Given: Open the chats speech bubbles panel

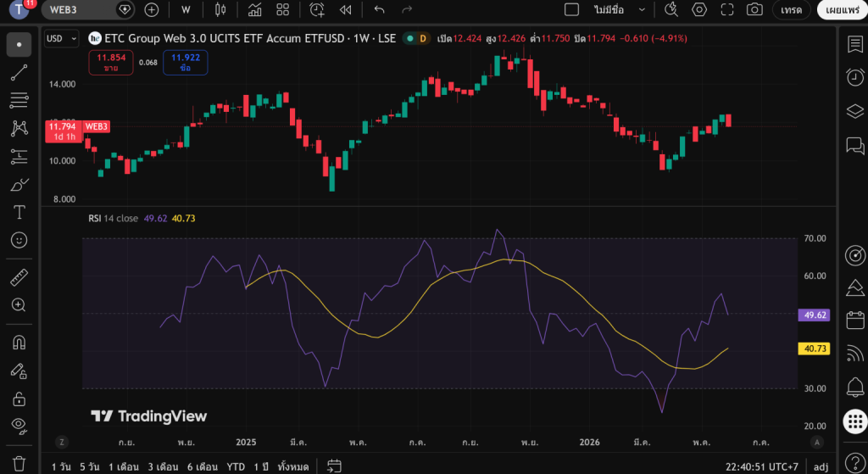Looking at the screenshot, I should point(854,146).
